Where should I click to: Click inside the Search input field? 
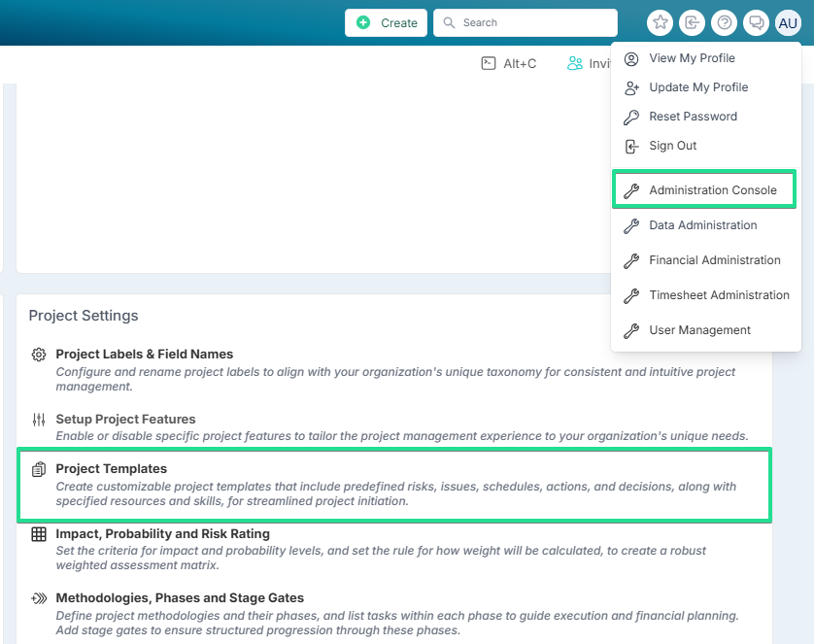526,23
